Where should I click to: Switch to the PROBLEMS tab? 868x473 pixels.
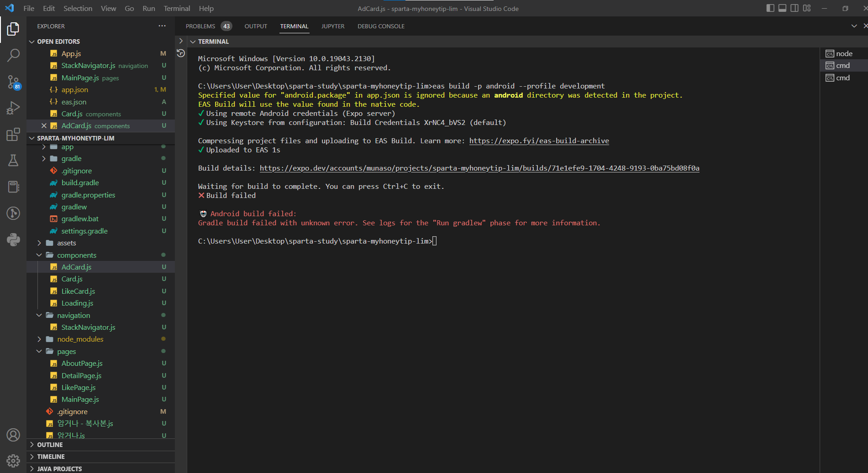pyautogui.click(x=209, y=26)
